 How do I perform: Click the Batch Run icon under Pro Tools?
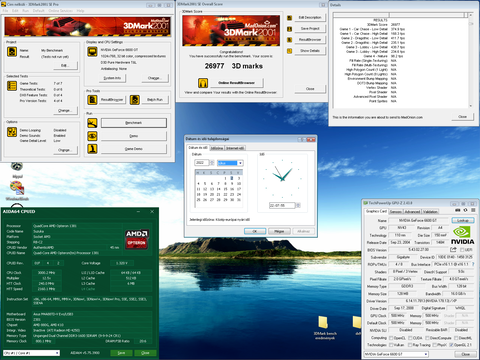[135, 100]
